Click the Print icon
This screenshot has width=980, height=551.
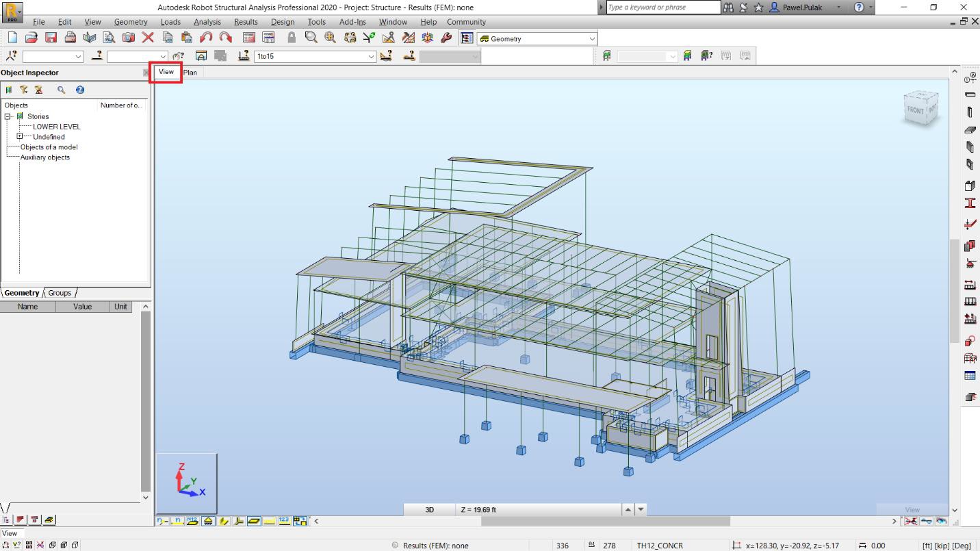70,38
